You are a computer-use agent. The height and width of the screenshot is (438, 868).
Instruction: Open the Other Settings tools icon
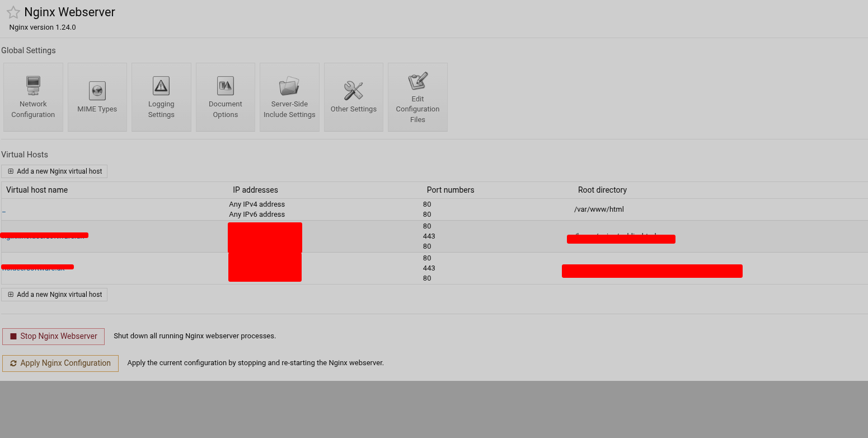(x=353, y=97)
